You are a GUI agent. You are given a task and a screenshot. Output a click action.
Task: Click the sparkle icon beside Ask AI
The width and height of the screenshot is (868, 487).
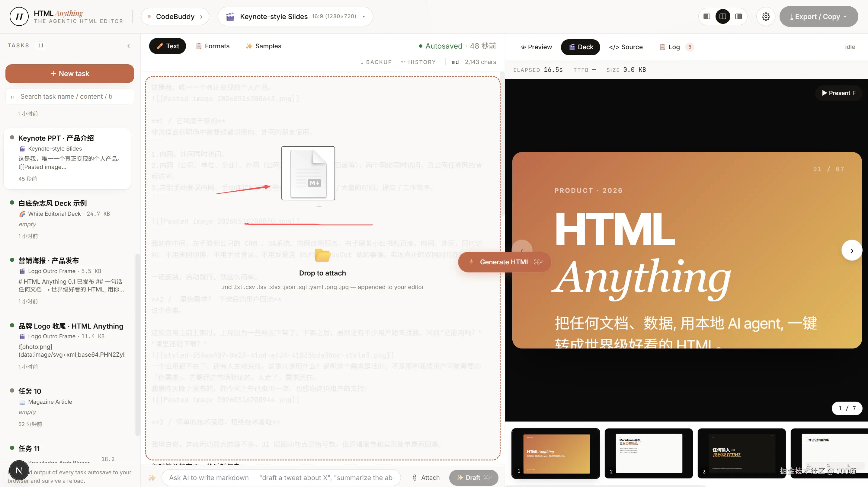pos(152,478)
